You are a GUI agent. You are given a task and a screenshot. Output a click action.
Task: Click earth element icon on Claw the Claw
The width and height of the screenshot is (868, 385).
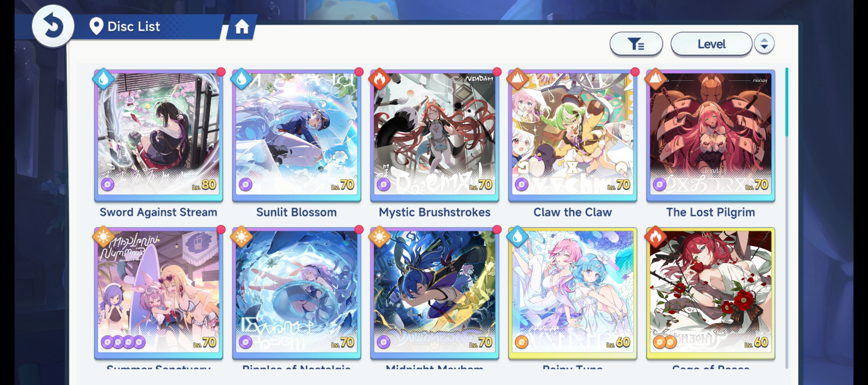tap(517, 79)
